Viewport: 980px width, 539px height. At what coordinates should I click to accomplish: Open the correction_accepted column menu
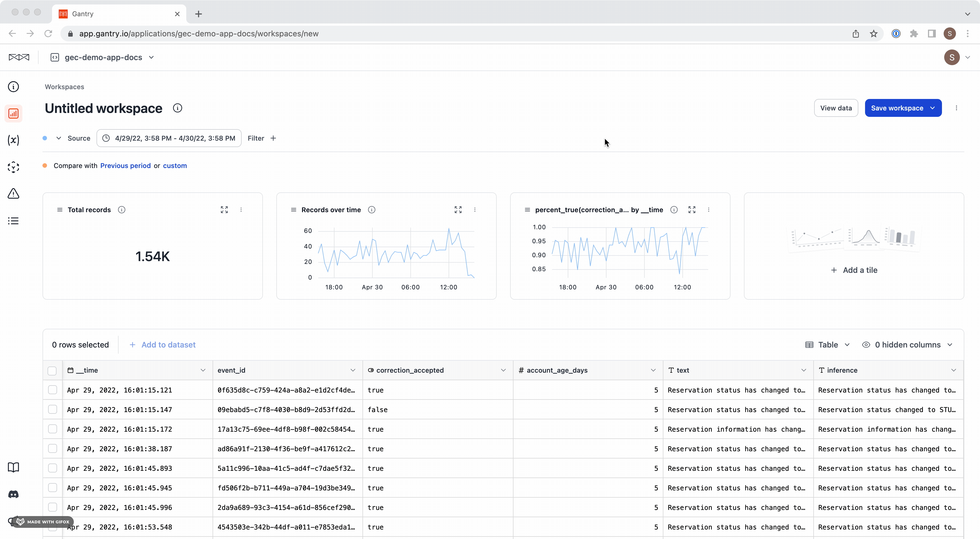pos(503,370)
